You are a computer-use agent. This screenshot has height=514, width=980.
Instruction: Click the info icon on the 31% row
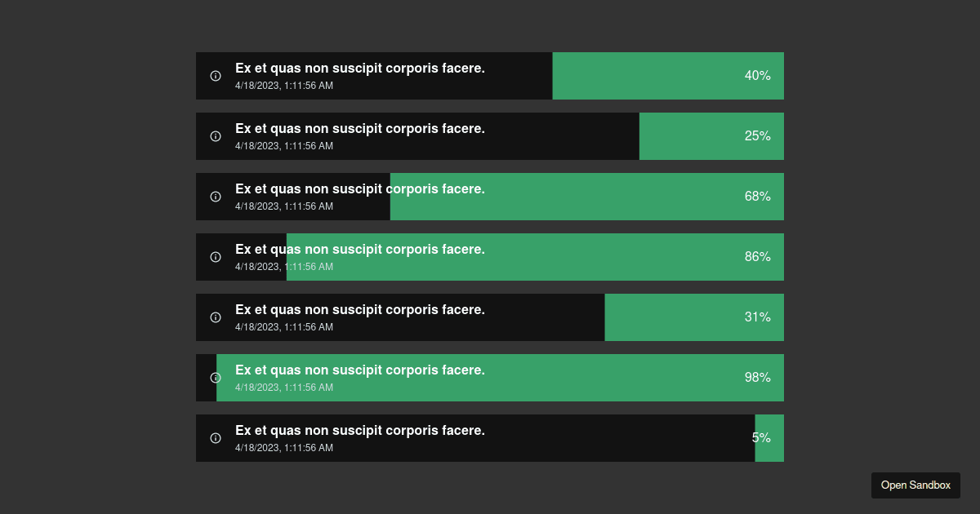[216, 317]
